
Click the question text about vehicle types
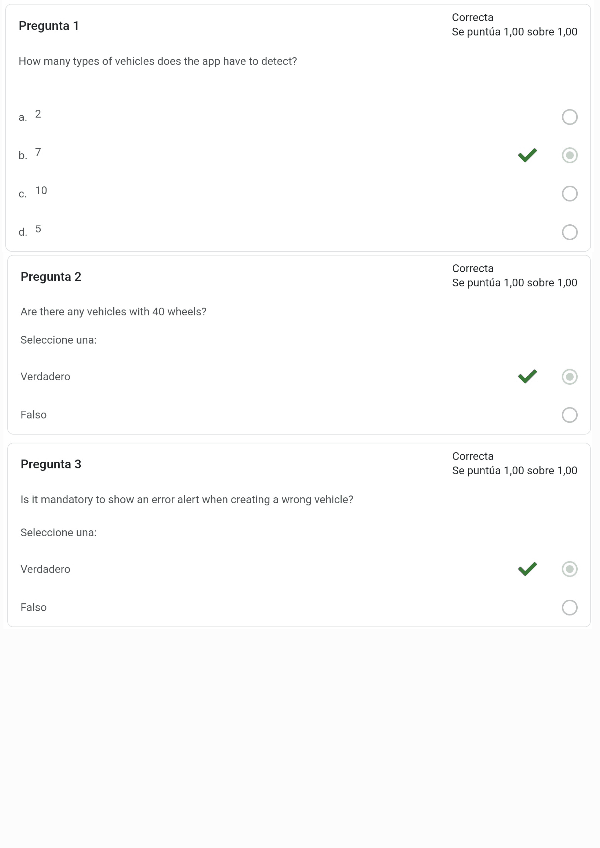[x=157, y=62]
